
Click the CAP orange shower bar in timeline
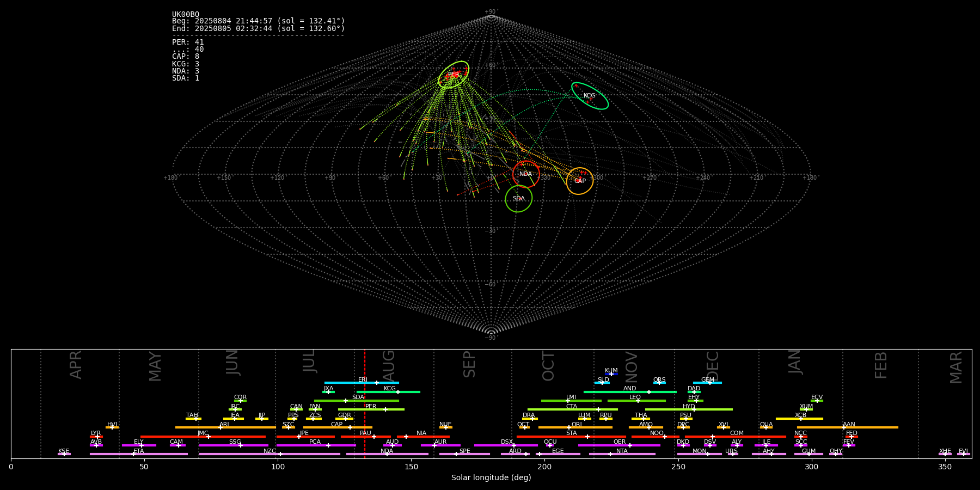click(338, 427)
